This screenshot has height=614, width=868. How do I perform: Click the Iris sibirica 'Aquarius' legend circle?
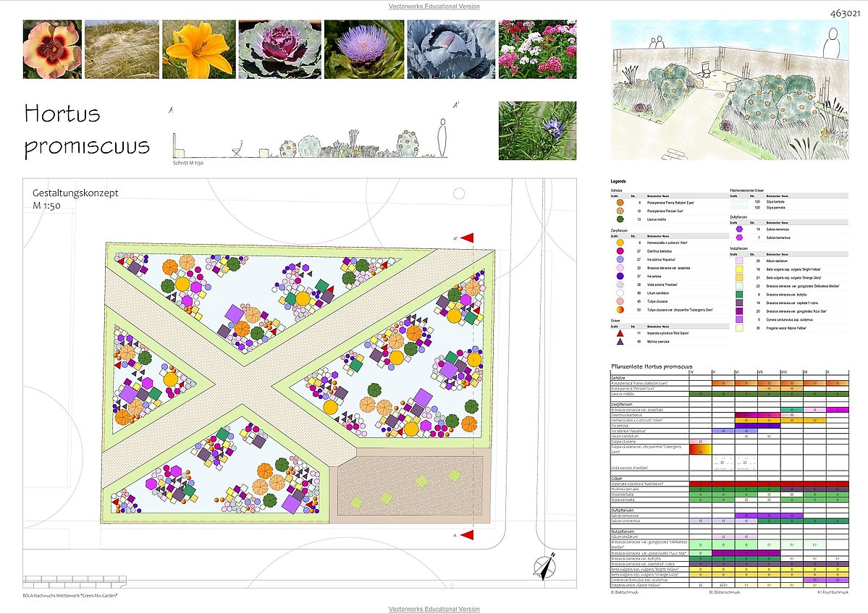point(620,259)
